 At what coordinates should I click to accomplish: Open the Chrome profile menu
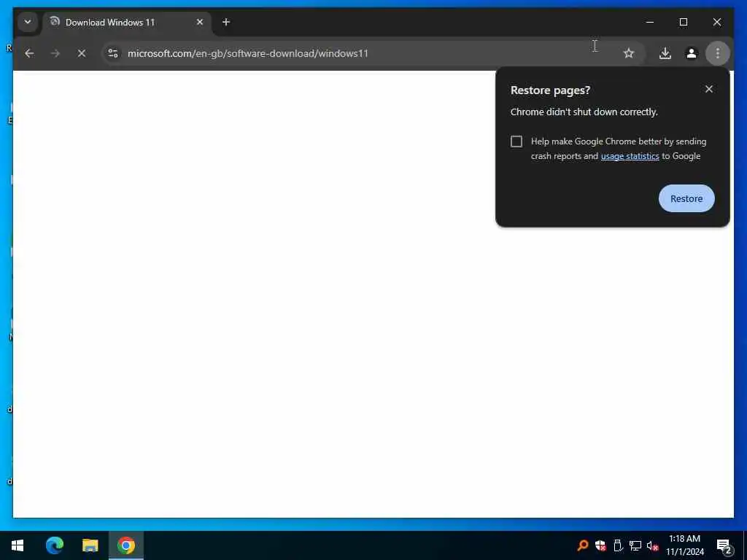pyautogui.click(x=692, y=53)
